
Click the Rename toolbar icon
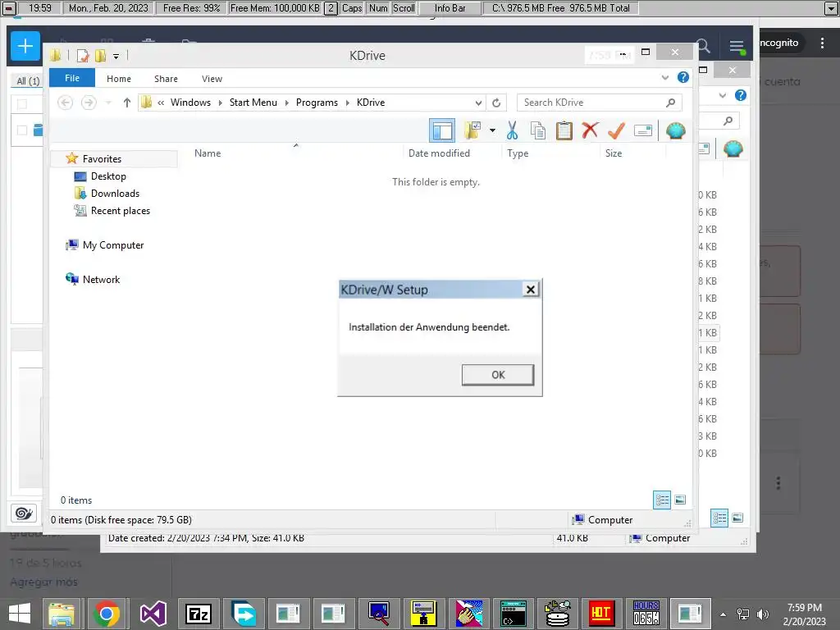642,130
